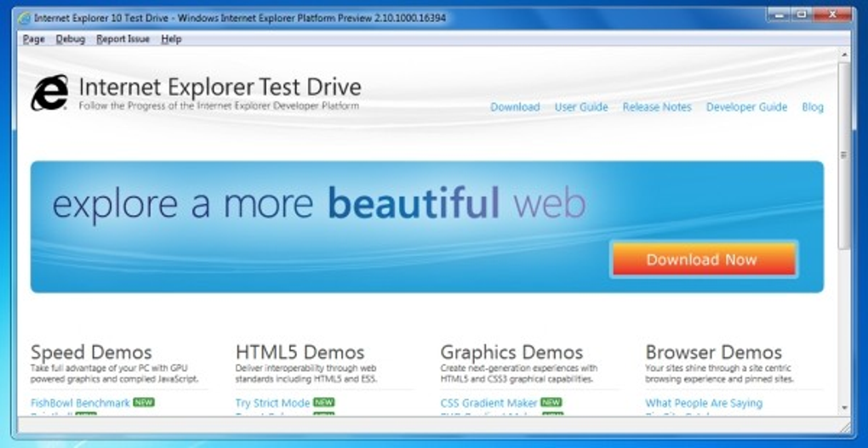Viewport: 868px width, 448px height.
Task: Open the CSS Gradient Maker demo
Action: click(x=488, y=403)
